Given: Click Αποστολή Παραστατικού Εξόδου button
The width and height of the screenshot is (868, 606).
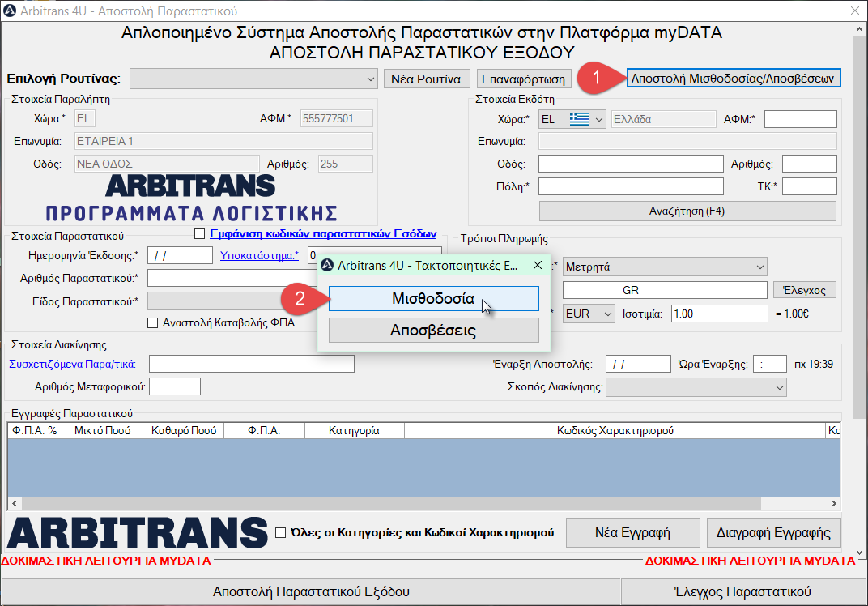Looking at the screenshot, I should (311, 591).
